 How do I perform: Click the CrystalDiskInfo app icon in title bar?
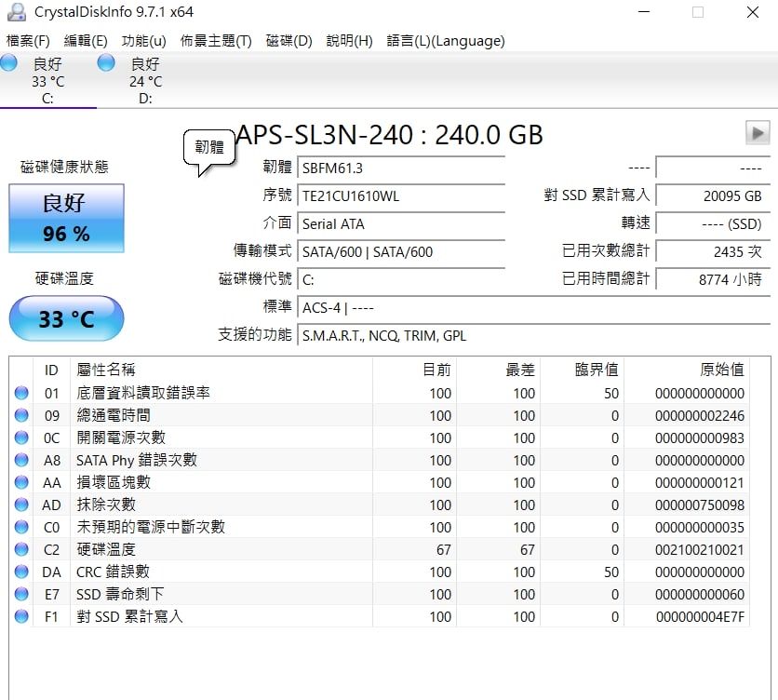click(x=15, y=13)
